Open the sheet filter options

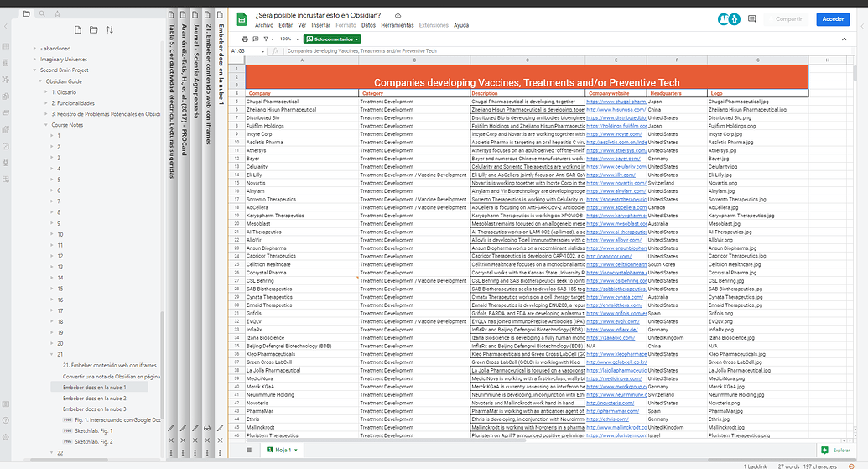coord(267,39)
